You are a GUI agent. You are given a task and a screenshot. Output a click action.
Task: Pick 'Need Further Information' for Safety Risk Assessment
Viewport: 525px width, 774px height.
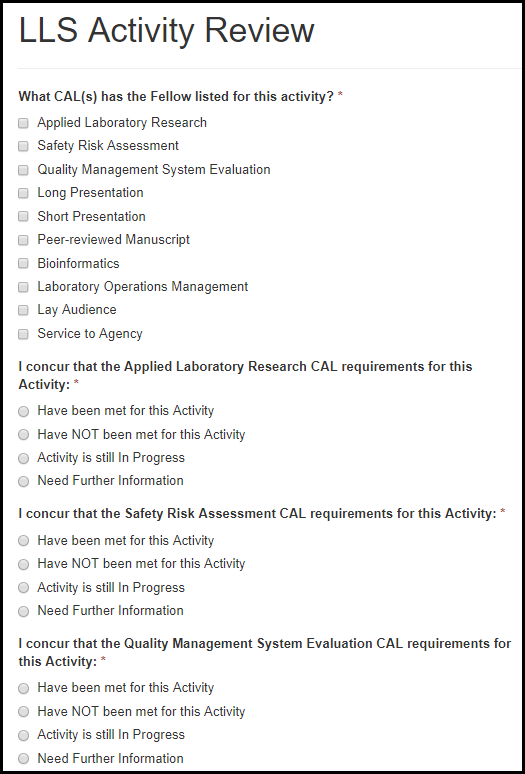[23, 612]
